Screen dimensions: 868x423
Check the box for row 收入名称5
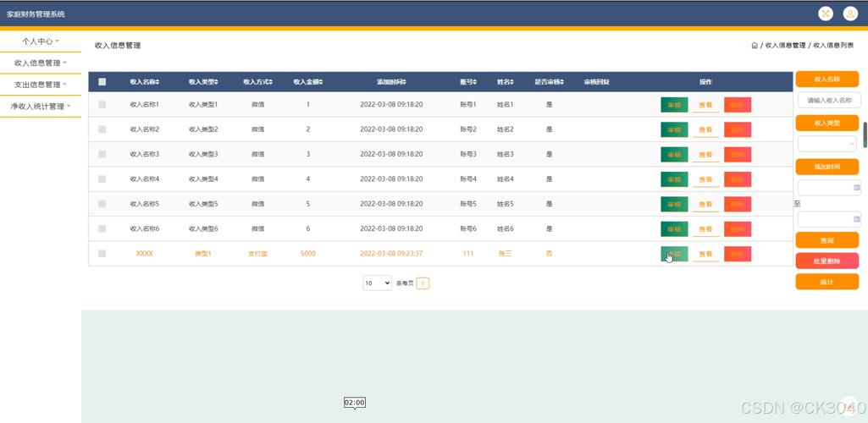coord(102,204)
